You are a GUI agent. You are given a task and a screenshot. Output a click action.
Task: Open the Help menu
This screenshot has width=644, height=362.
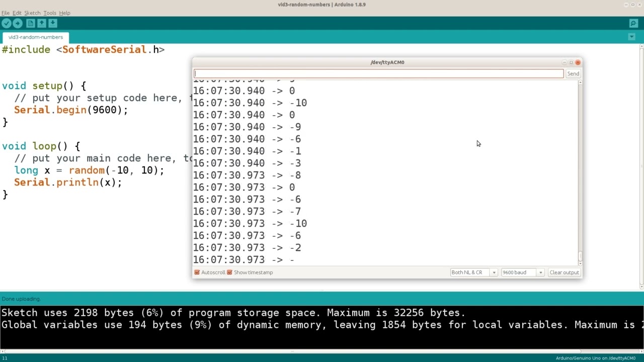65,13
